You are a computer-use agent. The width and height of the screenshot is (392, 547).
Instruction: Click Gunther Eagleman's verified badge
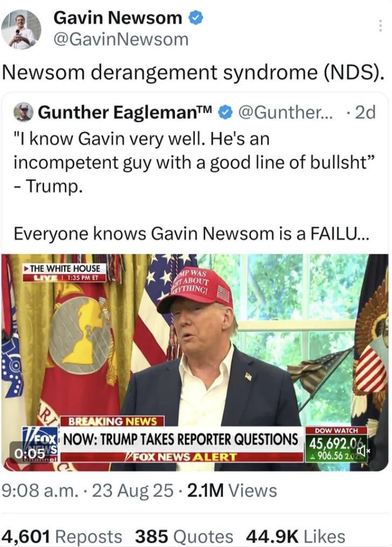click(x=225, y=112)
